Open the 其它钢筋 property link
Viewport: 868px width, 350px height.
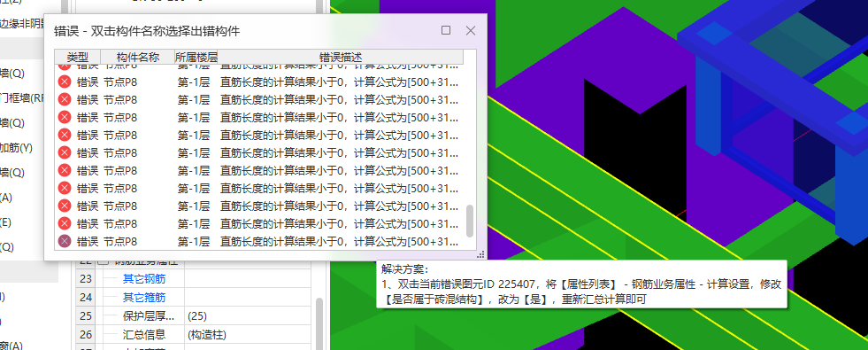coord(144,278)
